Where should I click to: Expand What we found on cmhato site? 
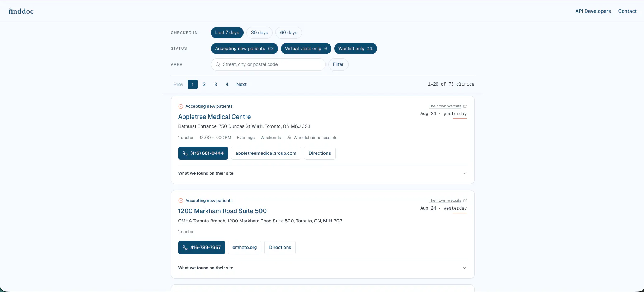click(323, 268)
